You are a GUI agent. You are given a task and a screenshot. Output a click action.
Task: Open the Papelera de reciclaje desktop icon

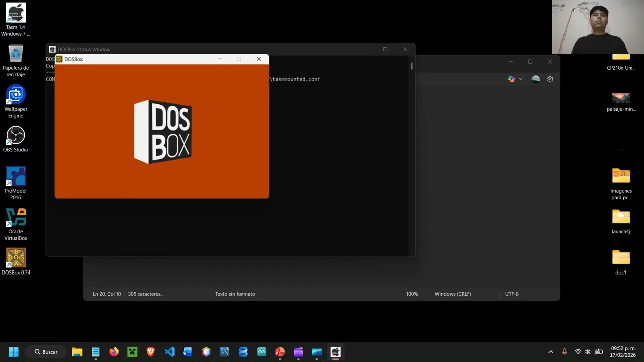coord(16,61)
